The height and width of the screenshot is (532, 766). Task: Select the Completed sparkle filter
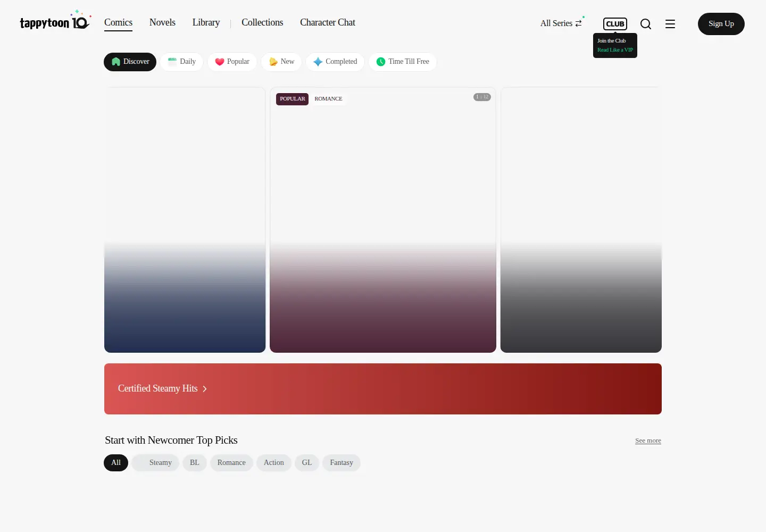pos(335,62)
